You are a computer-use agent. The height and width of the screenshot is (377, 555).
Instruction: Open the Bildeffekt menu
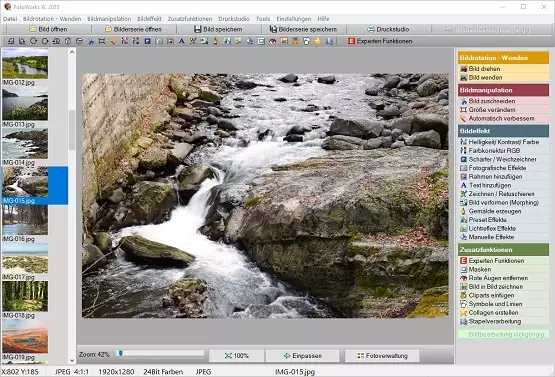[149, 19]
